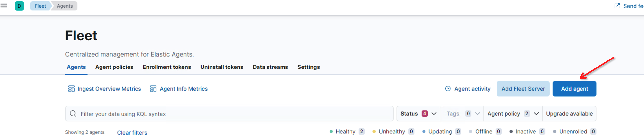Viewport: 644px width, 136px height.
Task: Click the Ingest Overview Metrics dashboard icon
Action: [x=71, y=89]
